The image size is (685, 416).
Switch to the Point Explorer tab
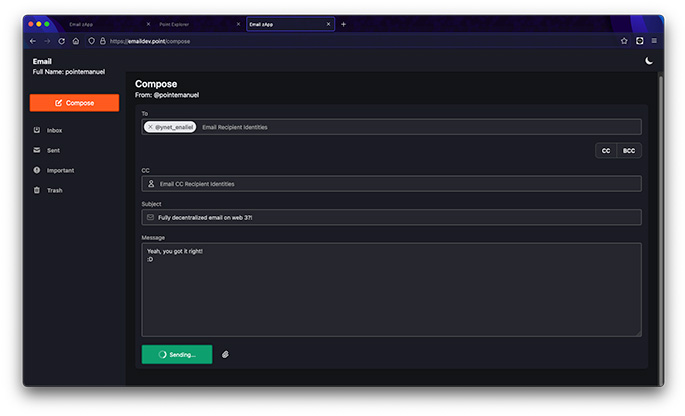click(x=174, y=24)
